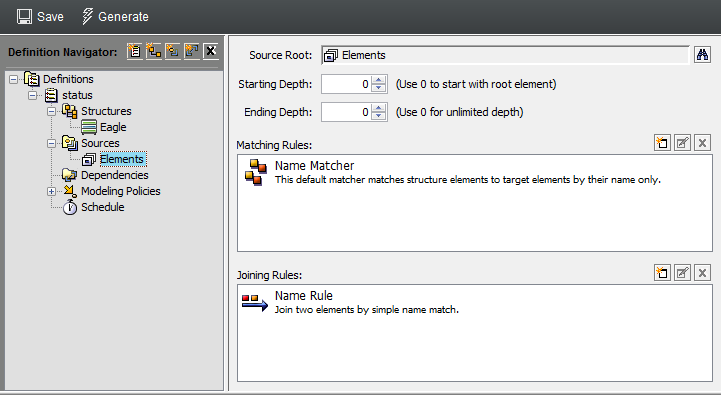Screen dimensions: 721x395
Task: Click the Ending Depth number field
Action: point(346,112)
